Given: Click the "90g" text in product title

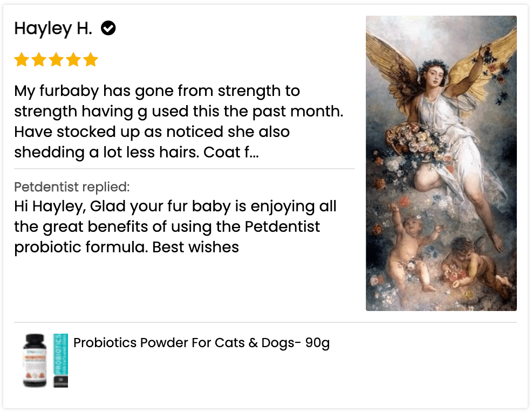Looking at the screenshot, I should click(317, 343).
